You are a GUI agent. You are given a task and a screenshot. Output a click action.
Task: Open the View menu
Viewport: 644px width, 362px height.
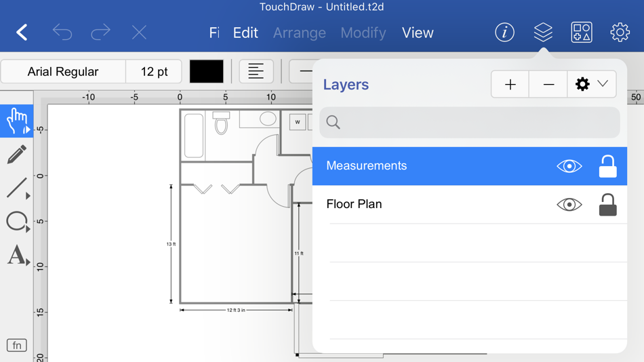tap(418, 33)
